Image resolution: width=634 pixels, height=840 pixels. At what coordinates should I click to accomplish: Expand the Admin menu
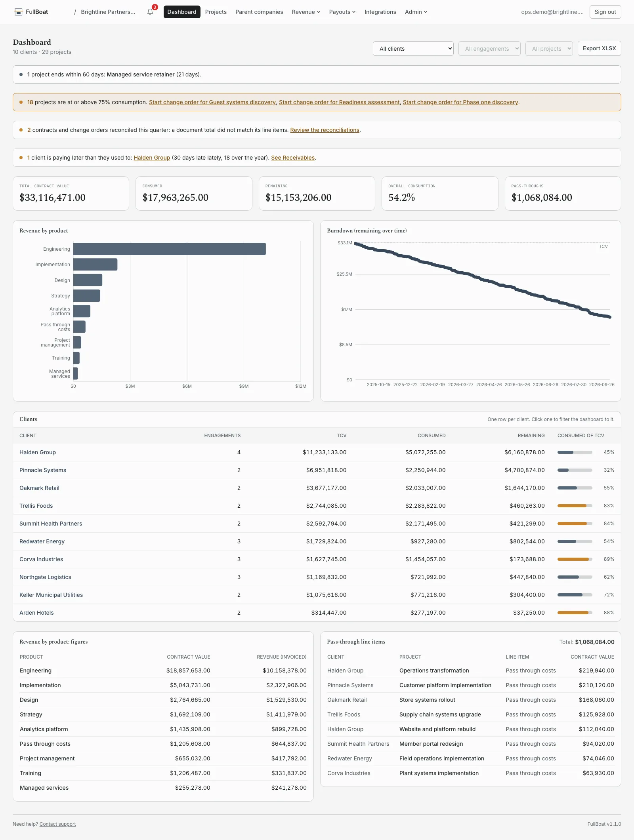click(416, 12)
